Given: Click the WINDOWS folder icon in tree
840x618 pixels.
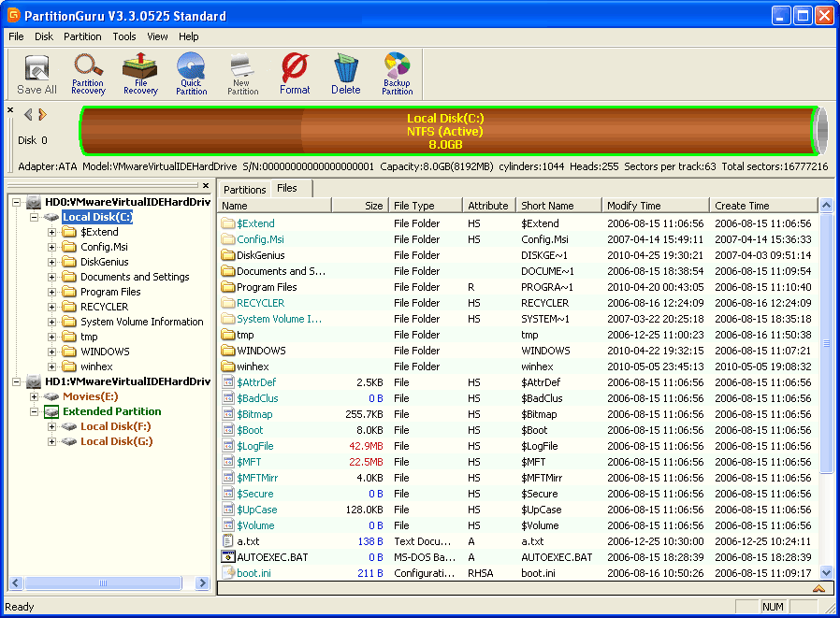Looking at the screenshot, I should (x=69, y=352).
